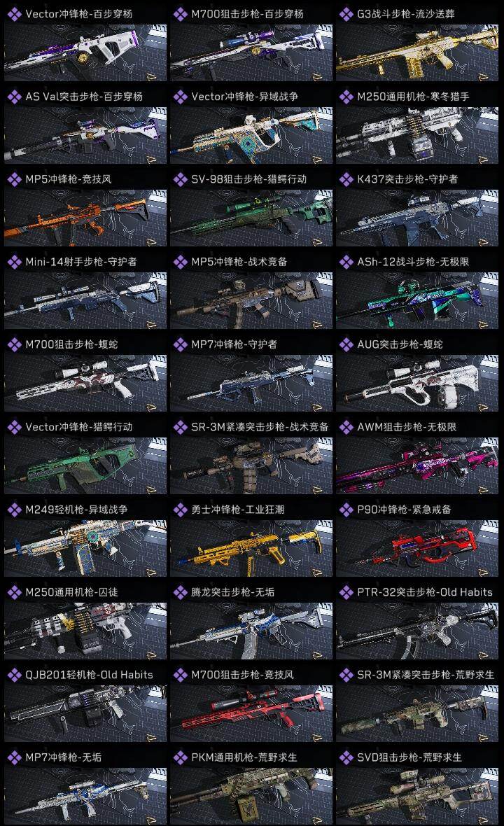Select the golden G3 rifle skin thumbnail
The width and height of the screenshot is (504, 826).
point(417,52)
